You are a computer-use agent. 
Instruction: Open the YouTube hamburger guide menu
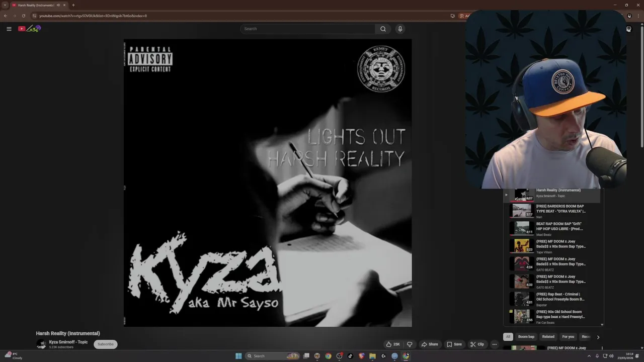click(9, 29)
